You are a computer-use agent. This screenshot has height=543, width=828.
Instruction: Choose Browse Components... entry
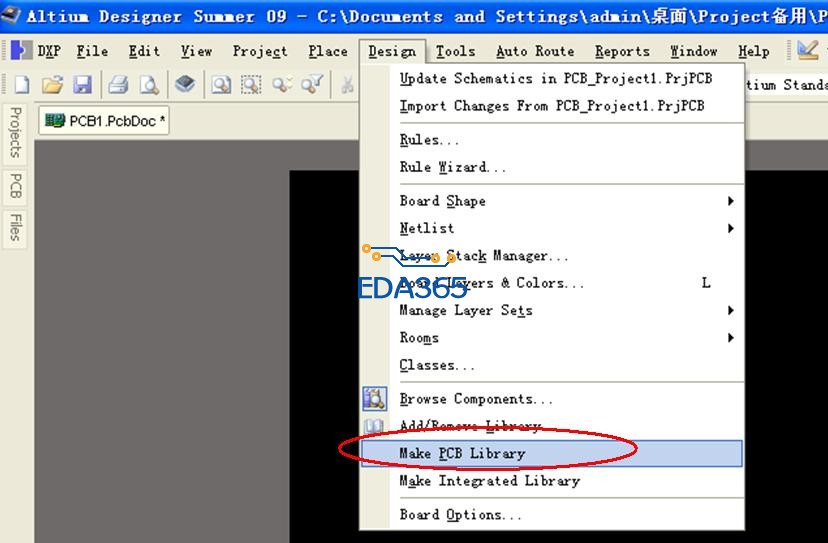552,399
